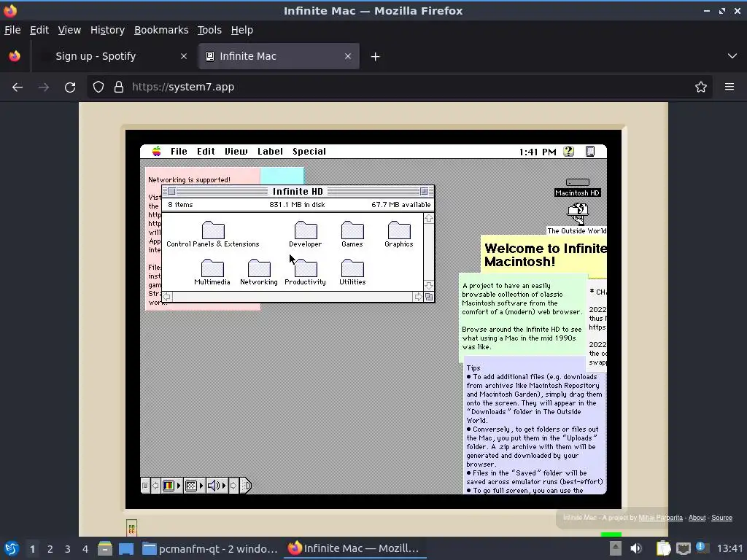Follow the Mihai Parparita link
Image resolution: width=747 pixels, height=560 pixels.
[x=660, y=518]
